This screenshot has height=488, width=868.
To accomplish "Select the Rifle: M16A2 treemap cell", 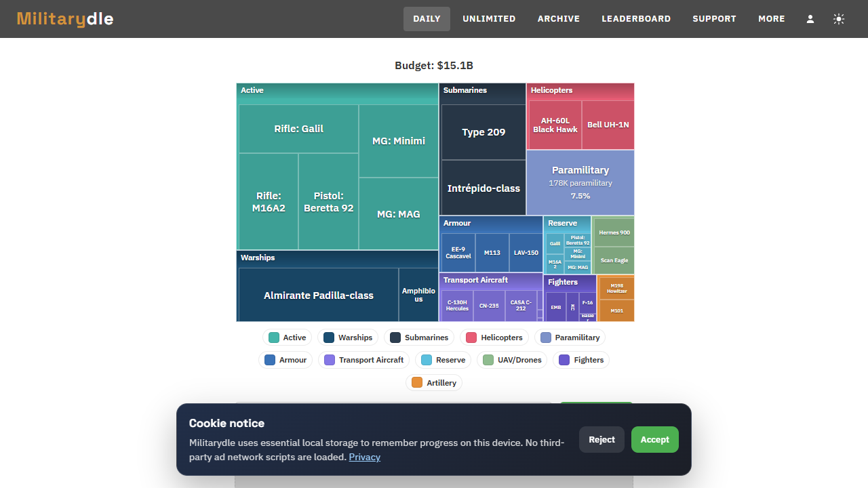I will click(269, 202).
